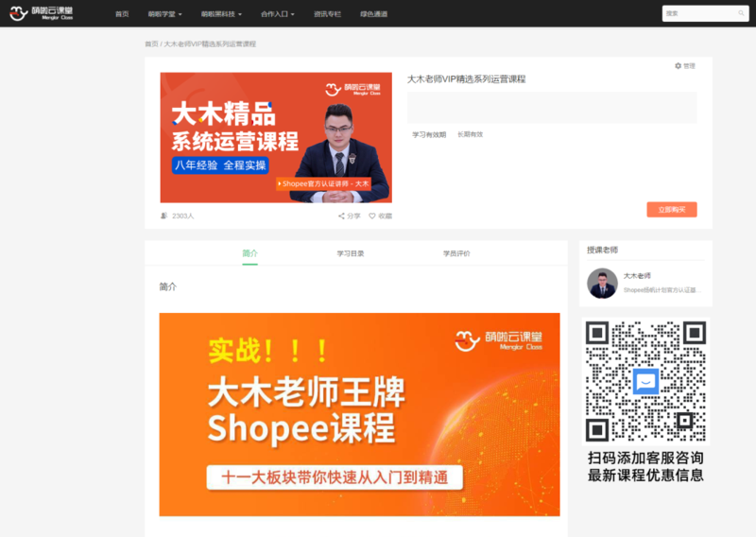Viewport: 756px width, 537px height.
Task: Switch to the 简介 tab
Action: click(x=249, y=253)
